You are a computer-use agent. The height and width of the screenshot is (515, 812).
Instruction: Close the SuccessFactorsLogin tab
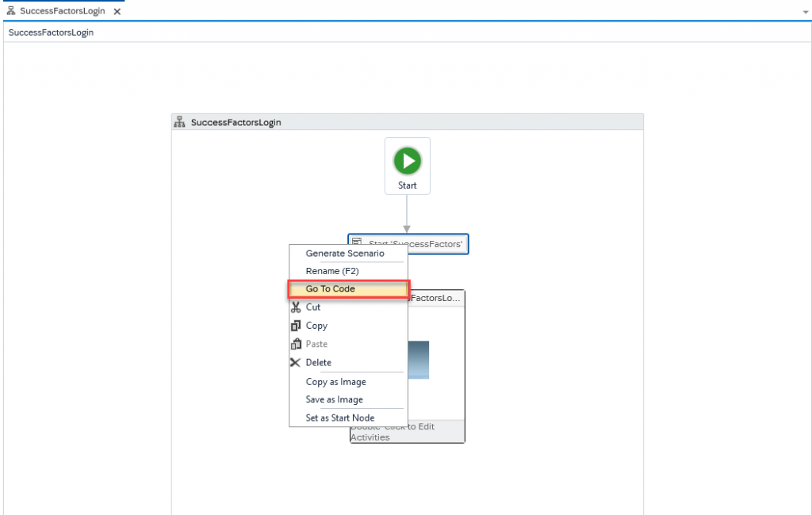[x=117, y=11]
